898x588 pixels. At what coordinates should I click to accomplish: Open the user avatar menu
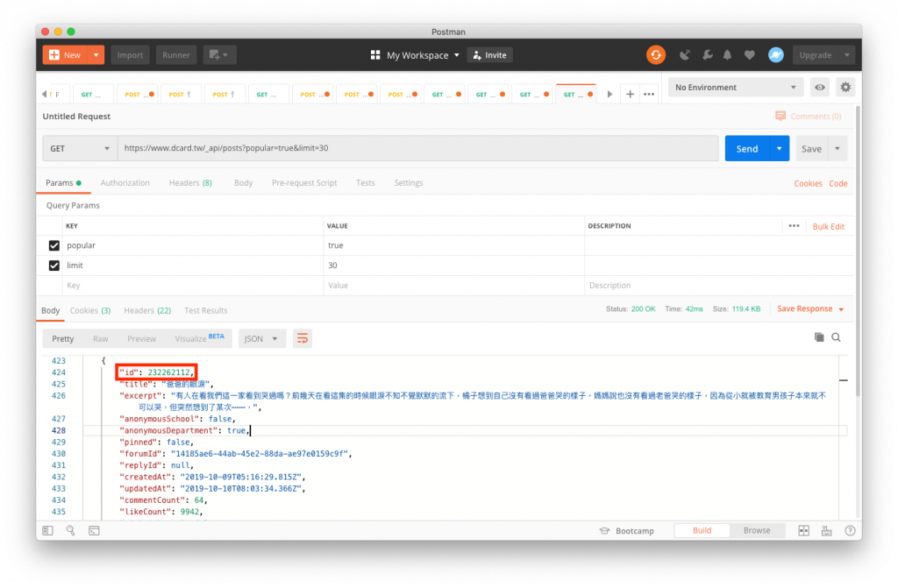[776, 55]
